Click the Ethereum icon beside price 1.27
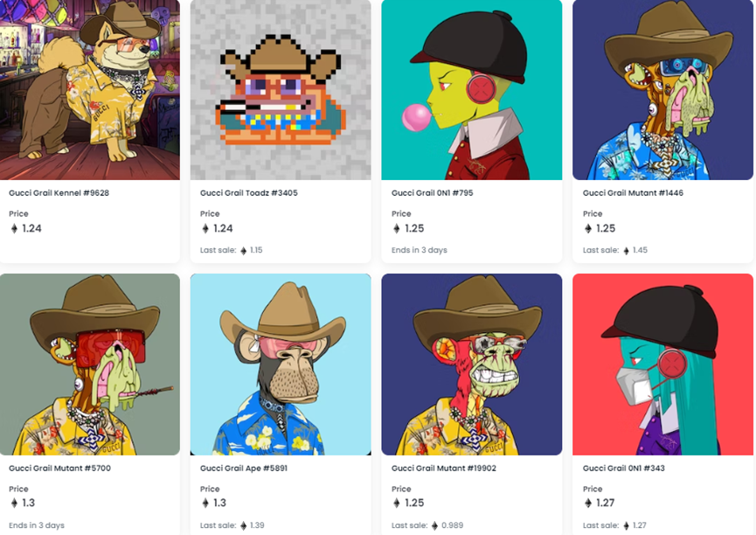The width and height of the screenshot is (756, 535). [587, 504]
